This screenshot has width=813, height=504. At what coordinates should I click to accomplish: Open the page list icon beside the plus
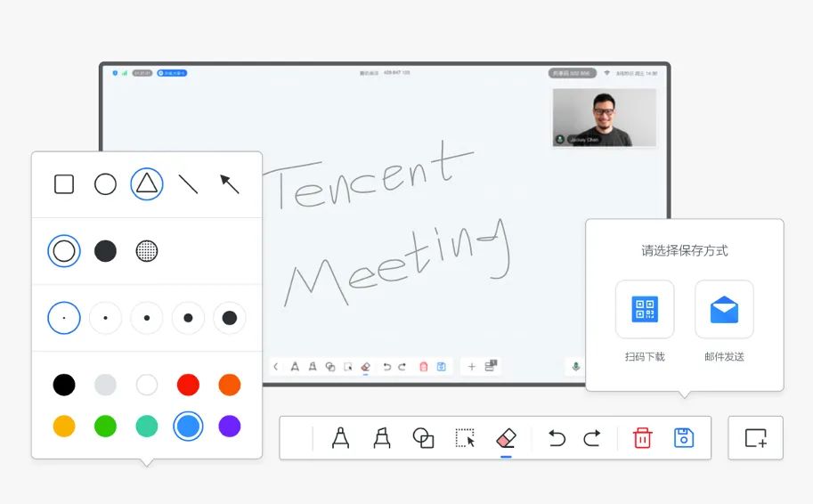pos(491,366)
